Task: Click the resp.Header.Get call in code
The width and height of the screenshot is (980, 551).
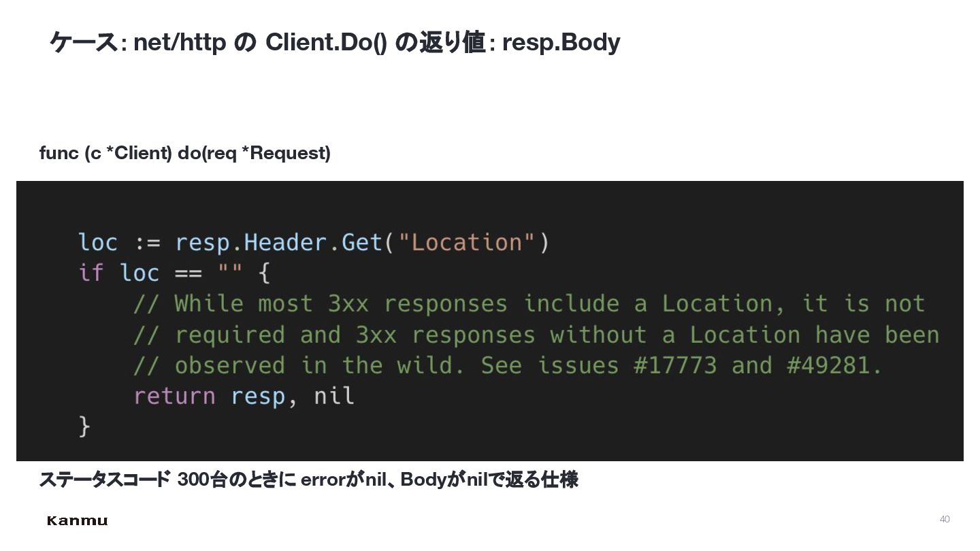Action: tap(279, 243)
